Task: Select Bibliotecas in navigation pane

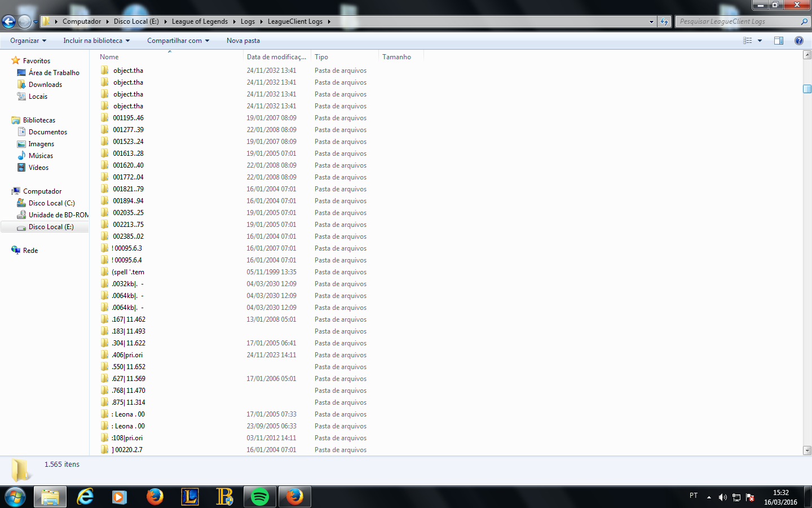Action: point(39,120)
